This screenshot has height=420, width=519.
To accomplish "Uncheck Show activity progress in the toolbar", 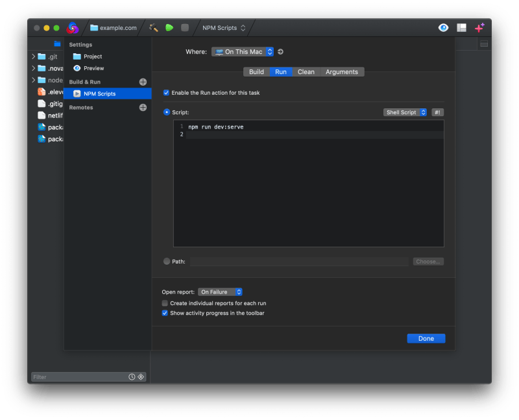I will pos(165,313).
